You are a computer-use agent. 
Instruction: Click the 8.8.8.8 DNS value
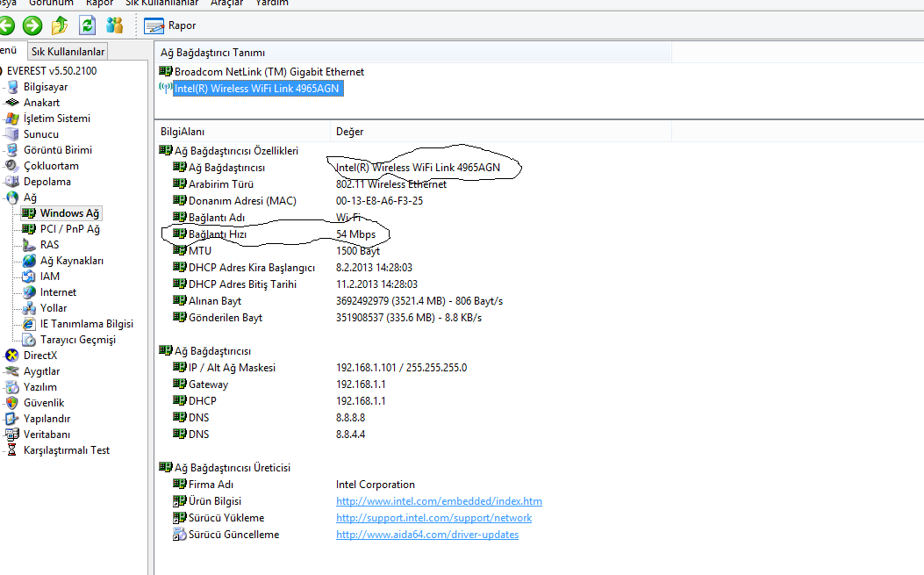pyautogui.click(x=351, y=418)
